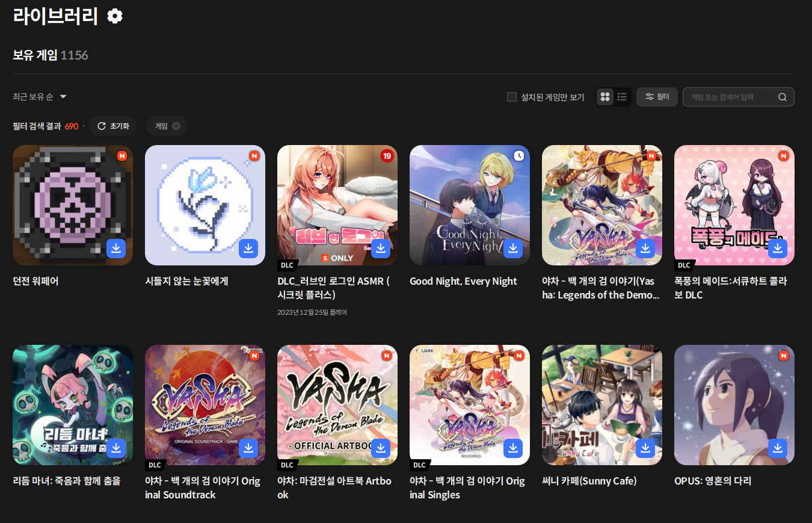Download OPUS: 영혼의 다리 via download icon
This screenshot has width=812, height=523.
778,448
